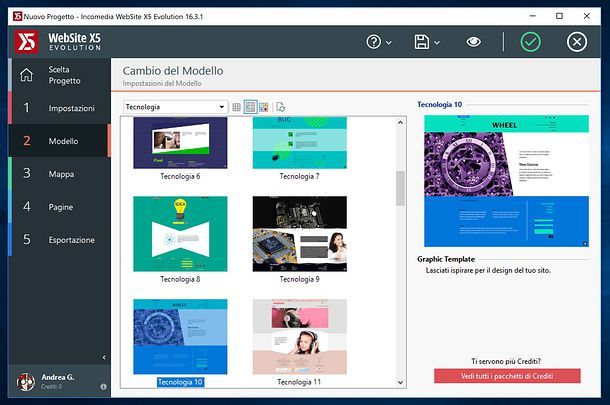Click the template list scrollbar thumb
Viewport: 610px width, 405px height.
tap(400, 188)
